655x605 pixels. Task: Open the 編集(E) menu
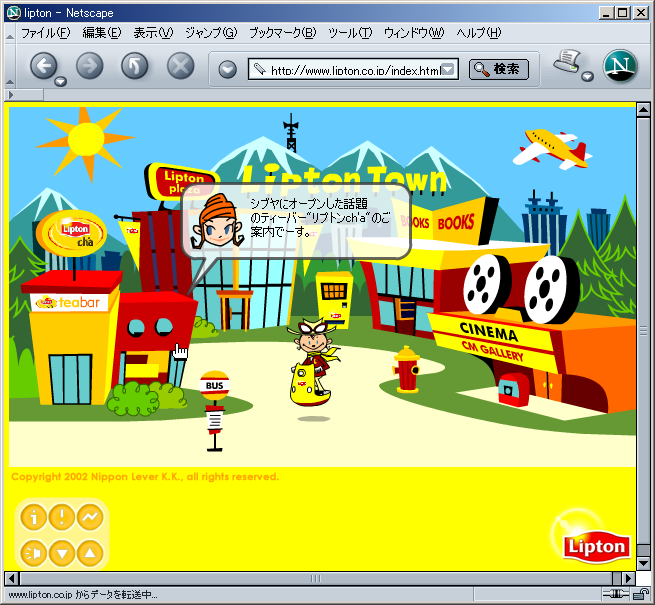click(x=102, y=33)
